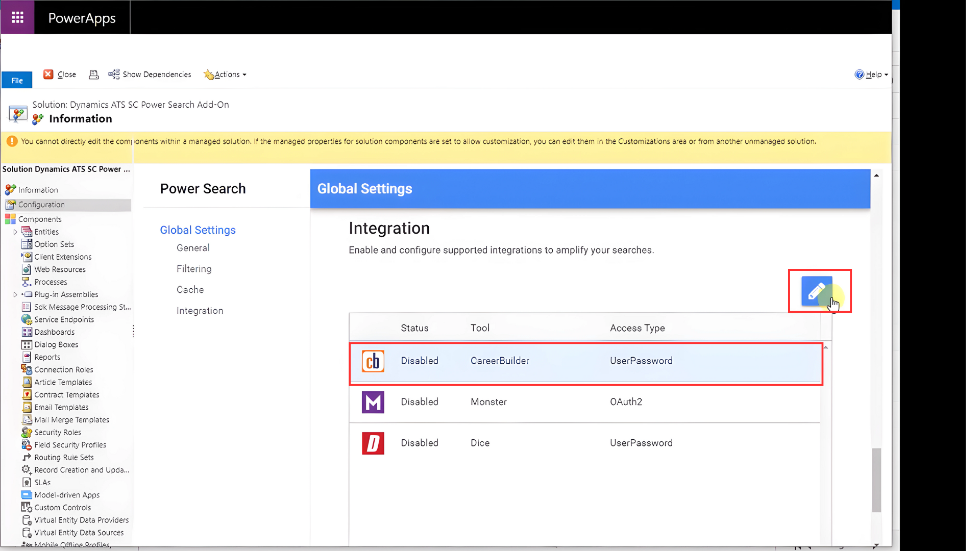The width and height of the screenshot is (980, 551).
Task: Click the sidebar splitter handle dots
Action: point(133,332)
